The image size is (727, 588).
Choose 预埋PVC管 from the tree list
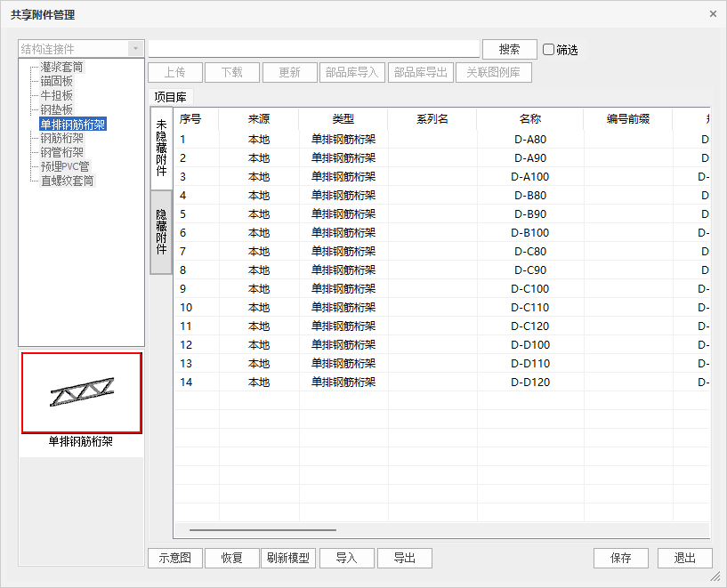tap(64, 166)
